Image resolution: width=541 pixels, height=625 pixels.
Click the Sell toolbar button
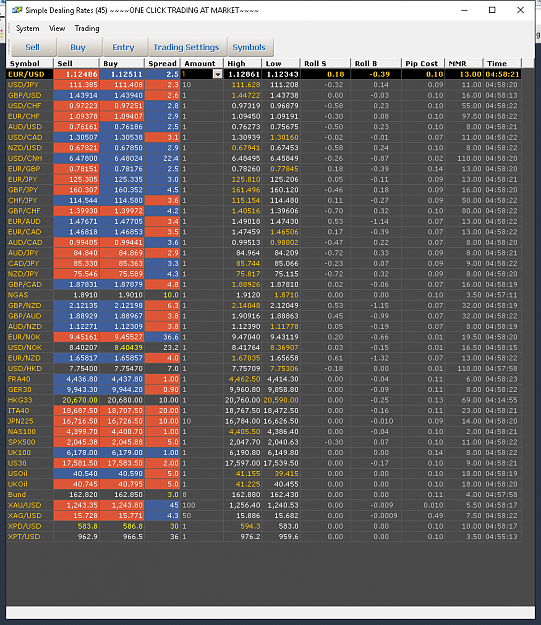pos(32,47)
